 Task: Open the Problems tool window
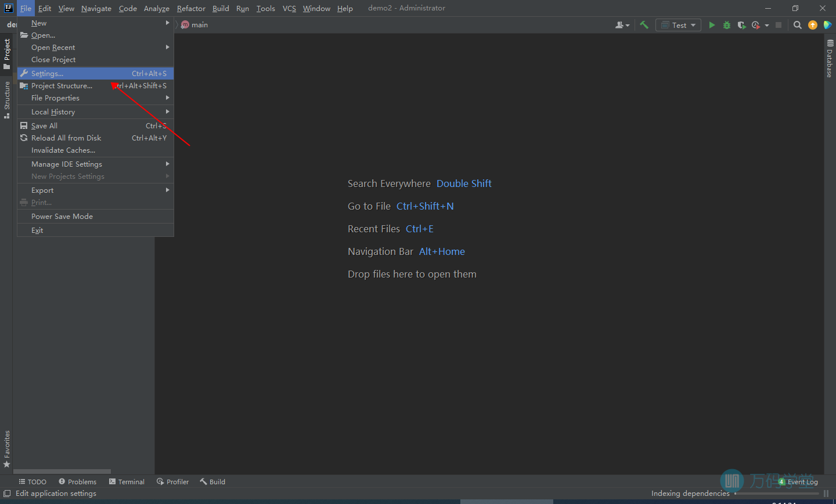78,482
